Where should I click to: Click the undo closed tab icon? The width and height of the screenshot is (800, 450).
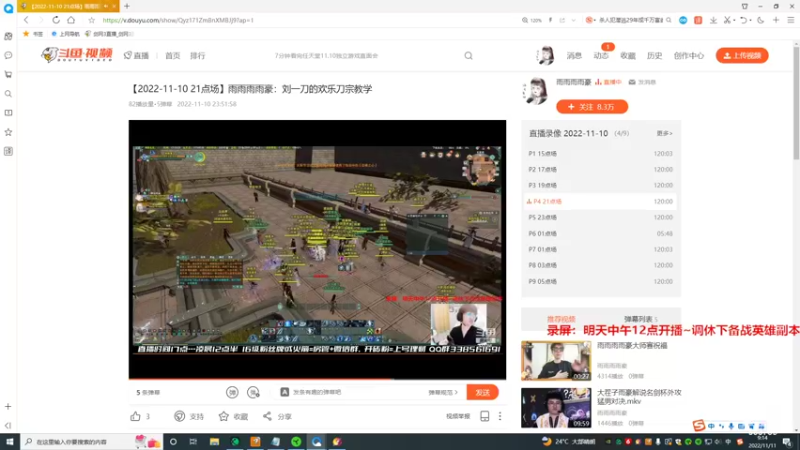(743, 20)
